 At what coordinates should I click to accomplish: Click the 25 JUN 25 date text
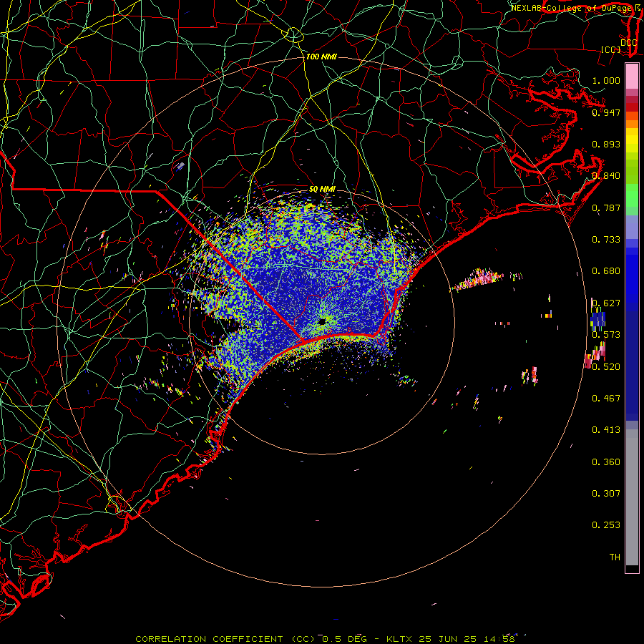tap(448, 639)
